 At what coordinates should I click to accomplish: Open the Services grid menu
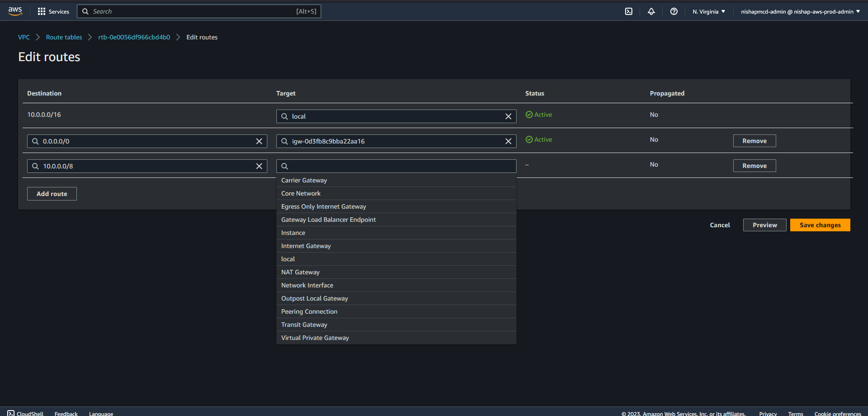click(53, 11)
